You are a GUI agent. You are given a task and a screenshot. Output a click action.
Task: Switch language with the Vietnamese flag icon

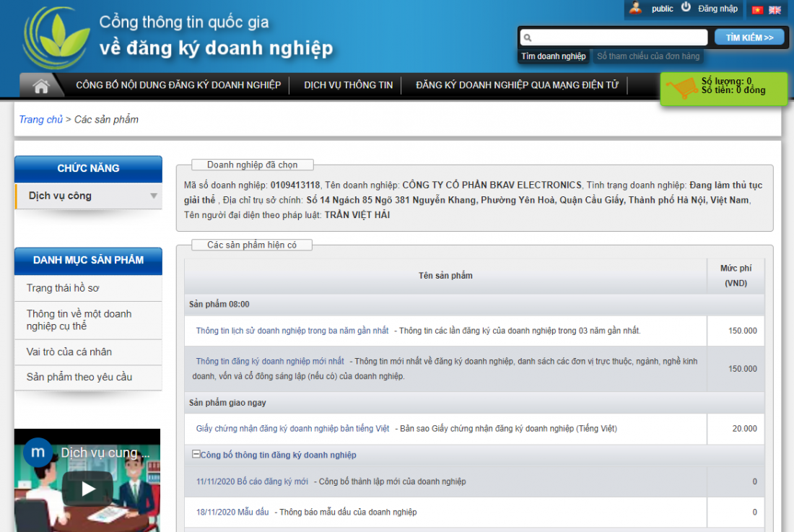click(757, 10)
